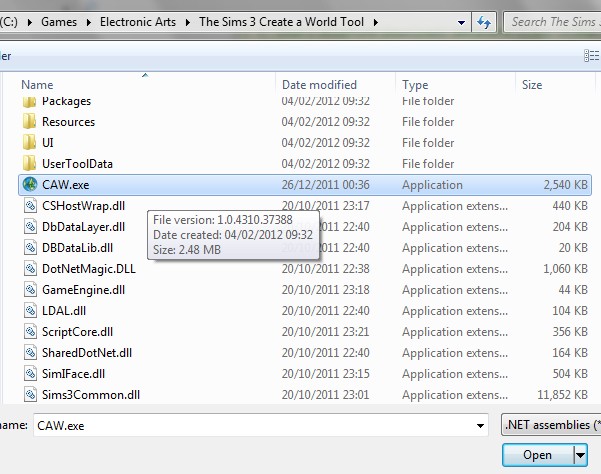
Task: Click the 26/12/2011 00:36 date of CAW.exe
Action: tap(326, 185)
